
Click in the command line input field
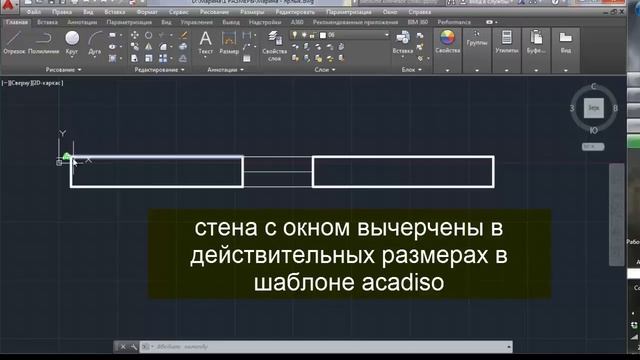(325, 347)
